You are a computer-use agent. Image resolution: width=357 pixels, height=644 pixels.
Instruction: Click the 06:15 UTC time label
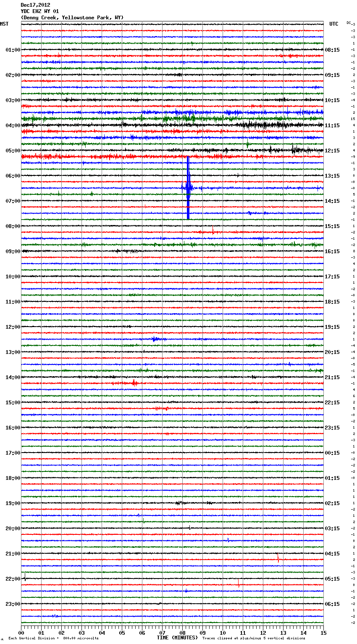(x=332, y=604)
